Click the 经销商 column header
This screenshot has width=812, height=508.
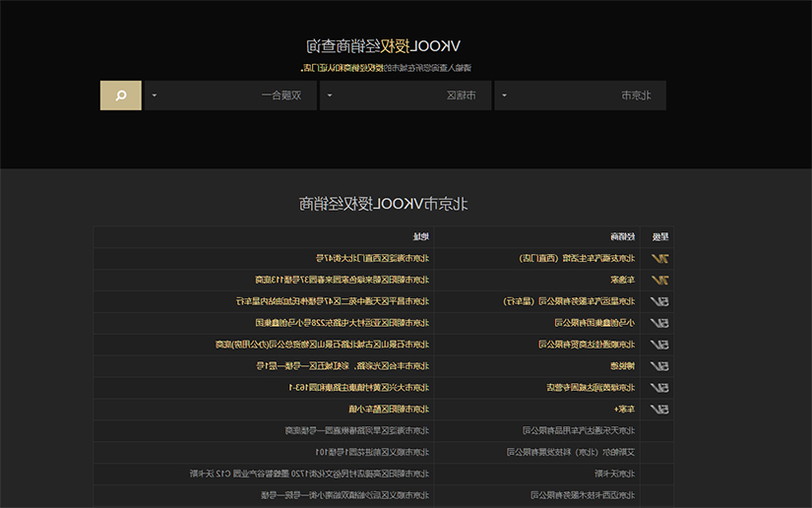(x=622, y=236)
